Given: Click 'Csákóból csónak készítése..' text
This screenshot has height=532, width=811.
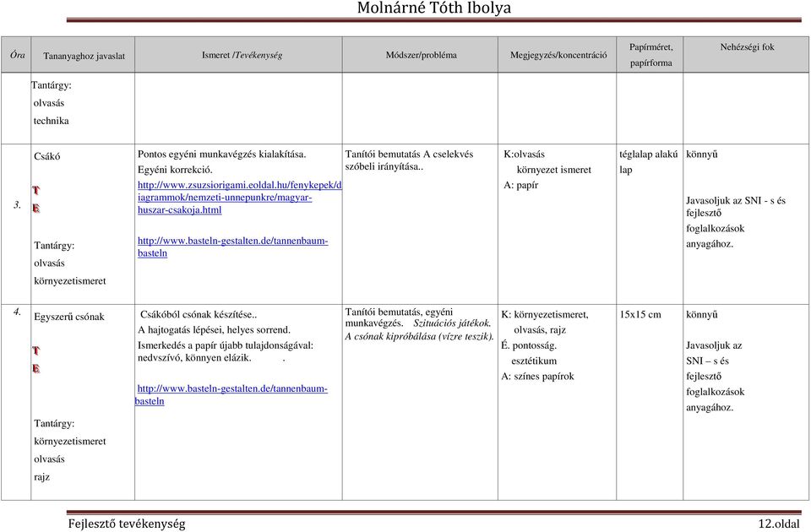Looking at the screenshot, I should [199, 314].
